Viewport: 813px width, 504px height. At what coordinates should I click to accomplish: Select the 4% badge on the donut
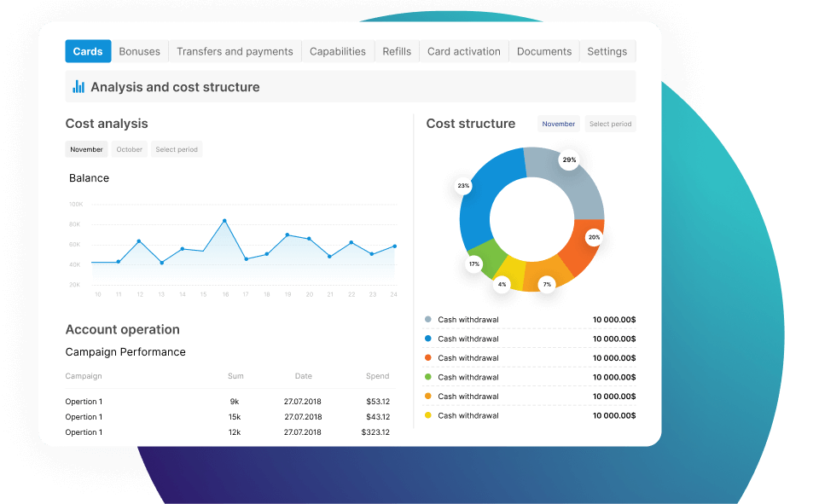[502, 284]
